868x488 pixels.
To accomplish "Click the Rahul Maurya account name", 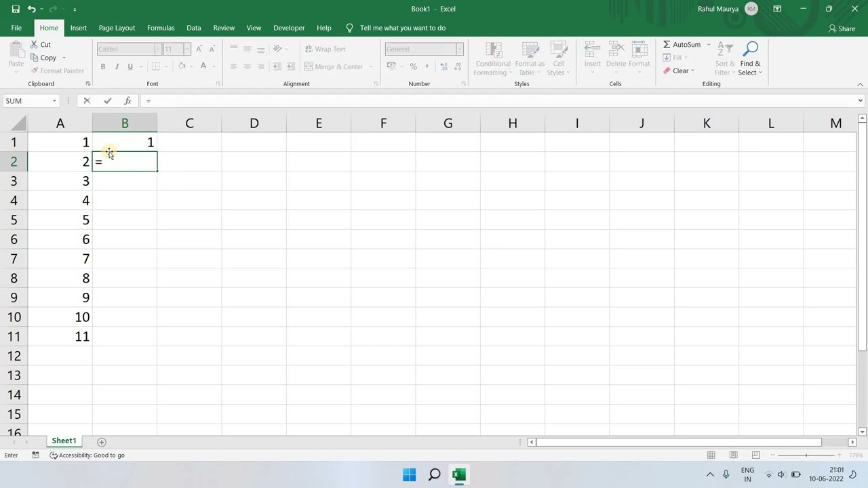I will tap(719, 9).
